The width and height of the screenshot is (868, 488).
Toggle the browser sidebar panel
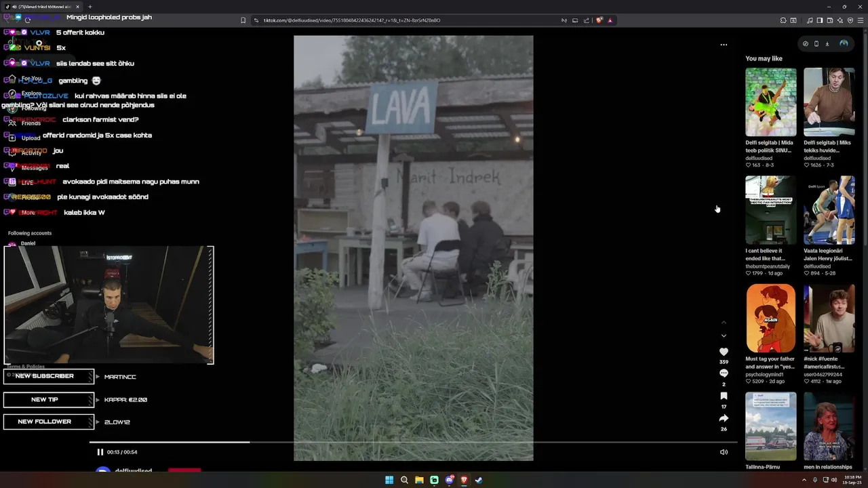(x=819, y=20)
